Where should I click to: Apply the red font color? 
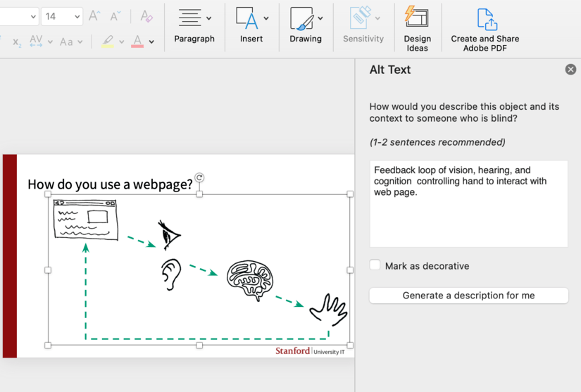pyautogui.click(x=137, y=41)
